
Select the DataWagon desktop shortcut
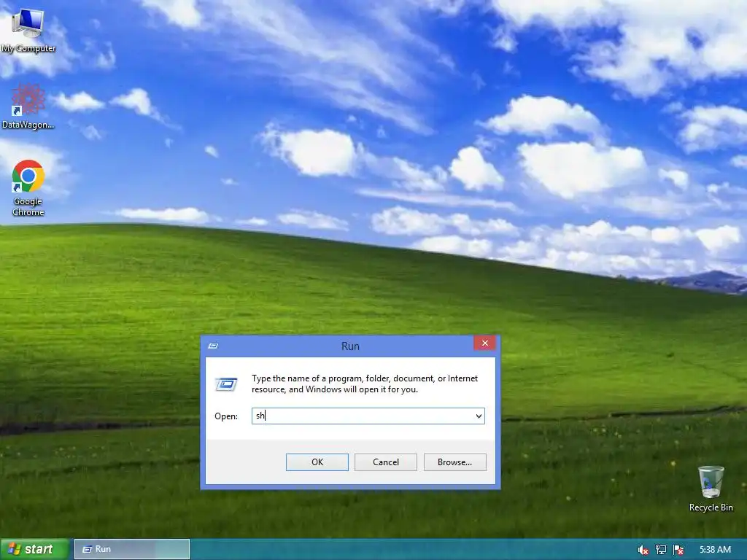[28, 106]
